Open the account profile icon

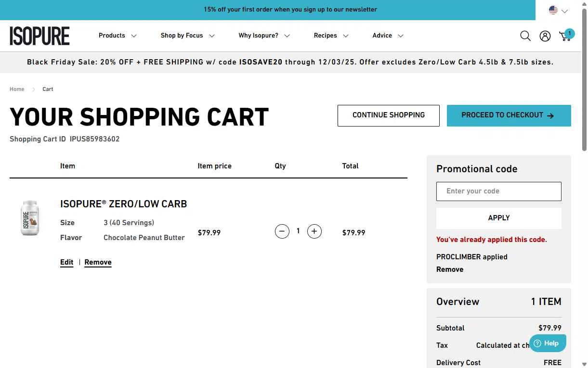click(x=545, y=36)
